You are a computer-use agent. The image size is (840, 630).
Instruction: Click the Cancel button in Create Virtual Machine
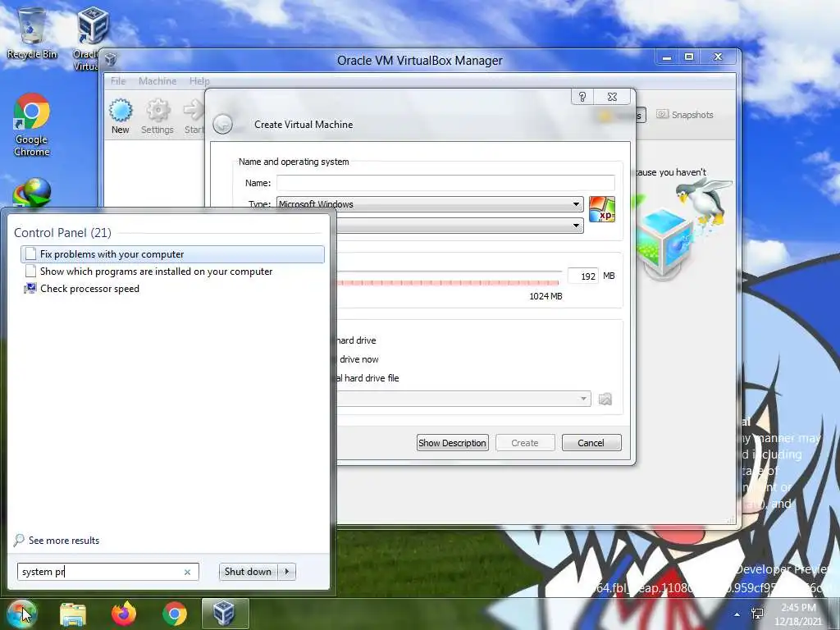(x=591, y=443)
